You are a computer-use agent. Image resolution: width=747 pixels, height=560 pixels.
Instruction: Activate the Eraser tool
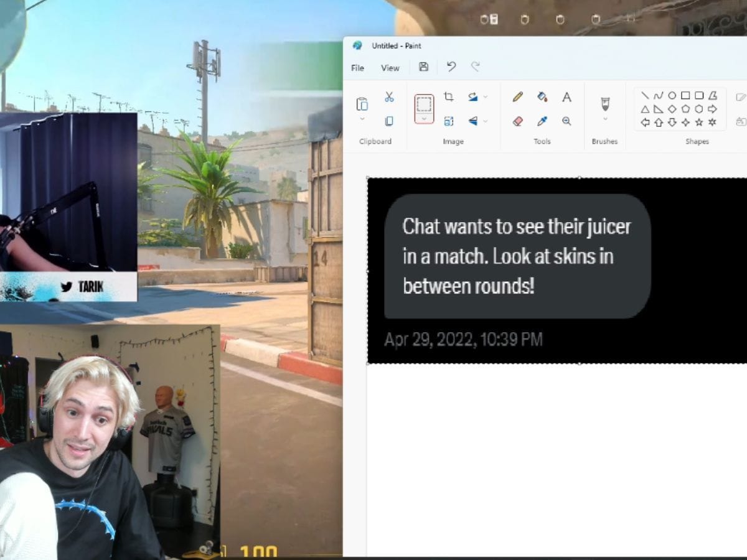[517, 122]
